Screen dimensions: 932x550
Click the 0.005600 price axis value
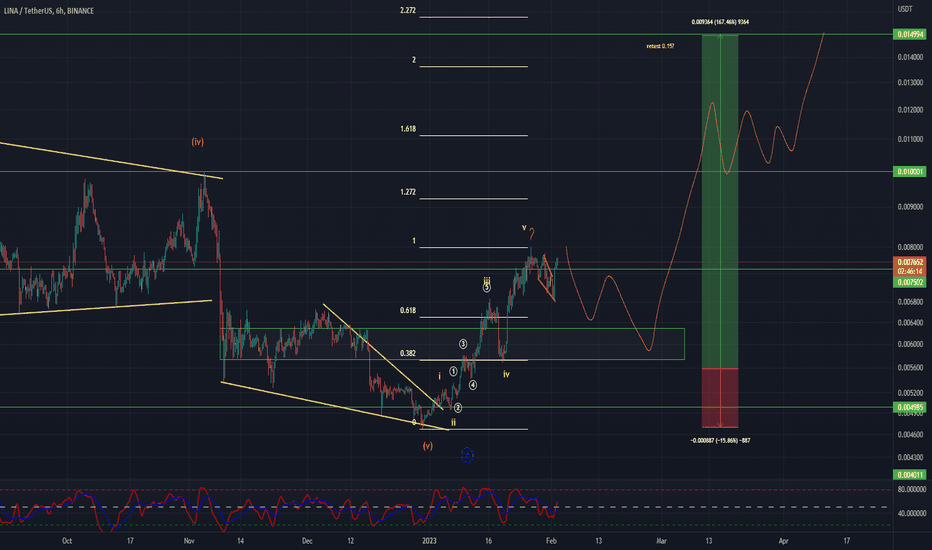pyautogui.click(x=910, y=367)
